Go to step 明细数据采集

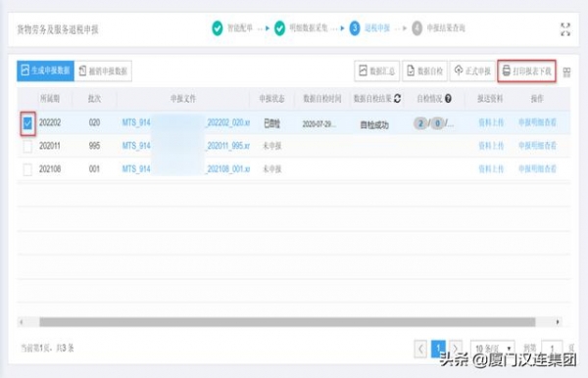[301, 28]
